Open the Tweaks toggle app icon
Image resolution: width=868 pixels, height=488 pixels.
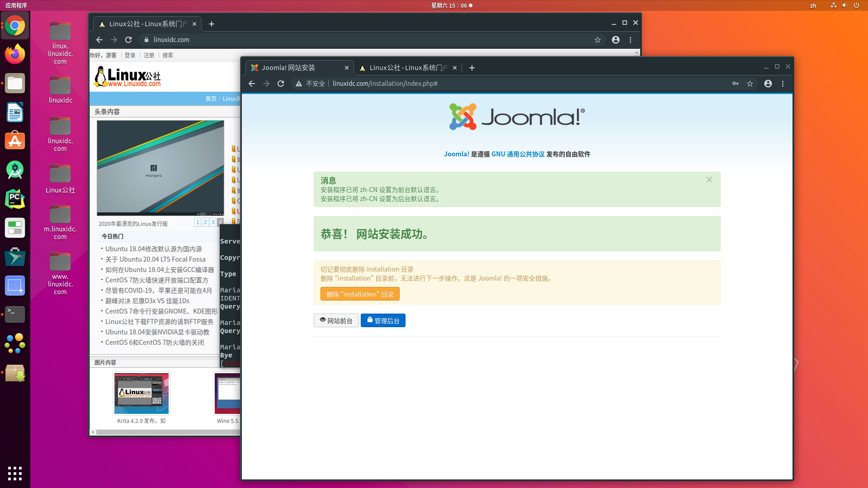tap(15, 228)
